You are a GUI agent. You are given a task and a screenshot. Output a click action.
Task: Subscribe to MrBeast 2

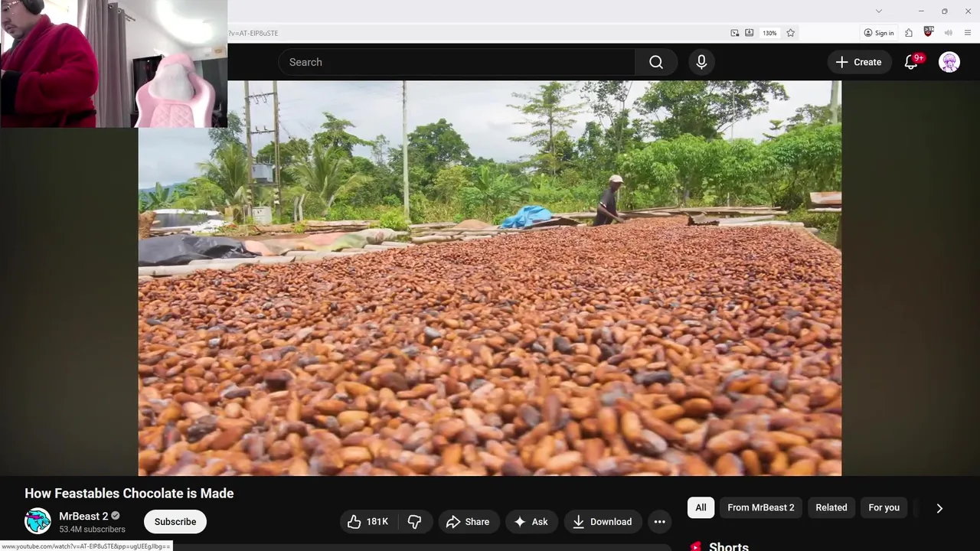pyautogui.click(x=175, y=522)
